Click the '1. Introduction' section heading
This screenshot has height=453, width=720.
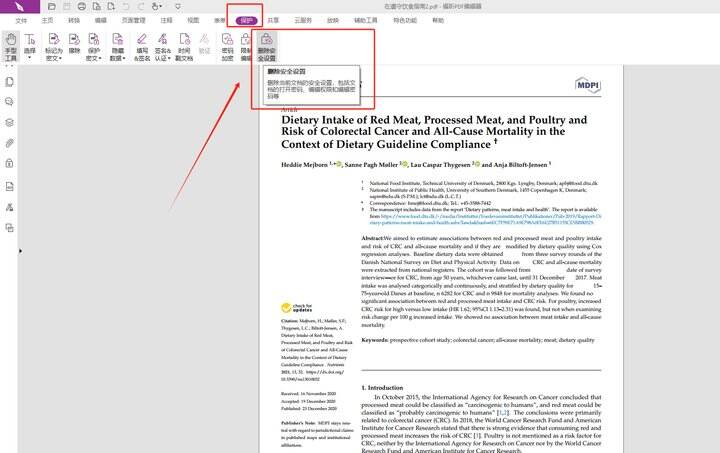382,388
